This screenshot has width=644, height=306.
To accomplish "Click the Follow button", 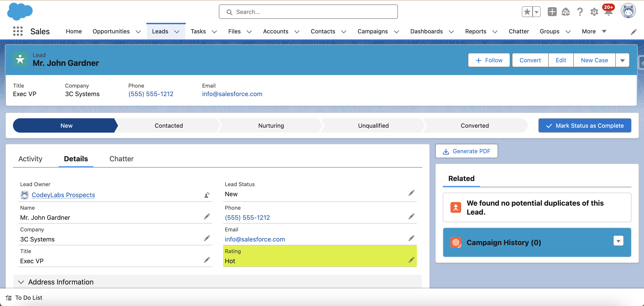I will pyautogui.click(x=489, y=60).
